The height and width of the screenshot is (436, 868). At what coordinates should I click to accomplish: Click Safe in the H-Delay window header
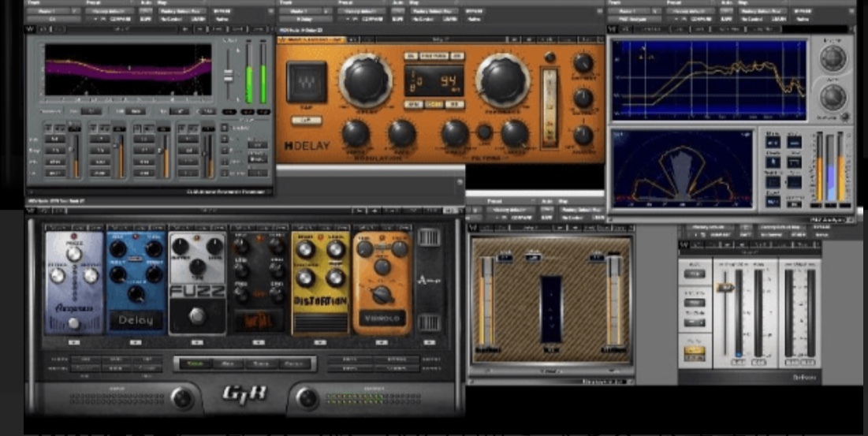(x=397, y=20)
